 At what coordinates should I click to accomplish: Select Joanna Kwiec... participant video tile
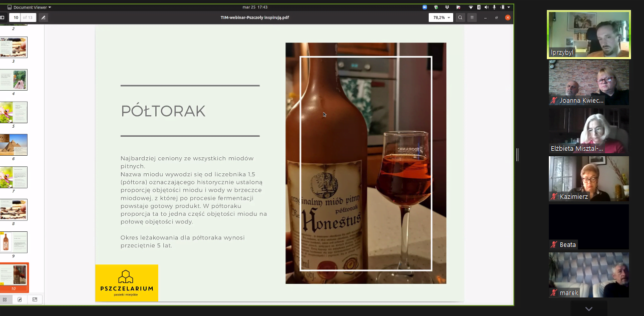(x=589, y=83)
